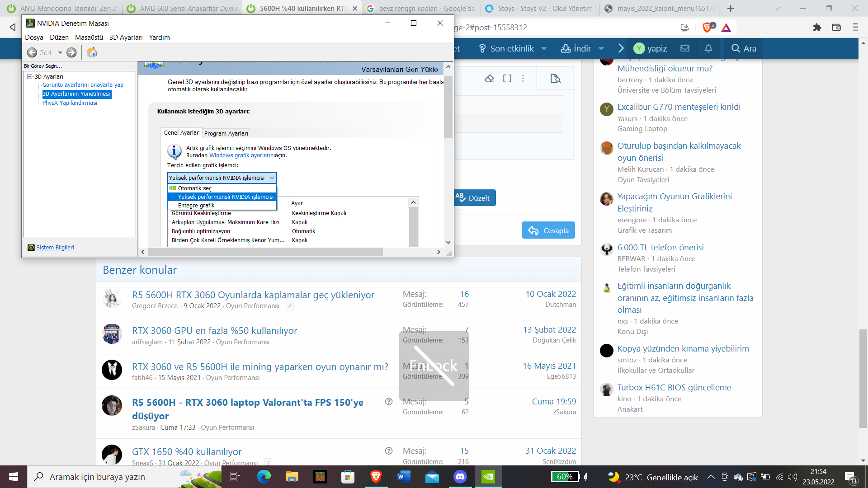868x488 pixels.
Task: Open Discord from the taskbar
Action: [460, 477]
